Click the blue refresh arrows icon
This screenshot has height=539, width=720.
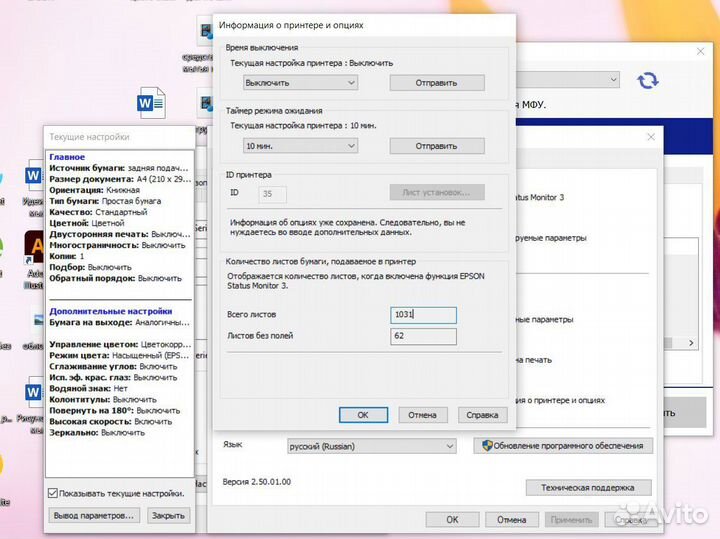647,81
